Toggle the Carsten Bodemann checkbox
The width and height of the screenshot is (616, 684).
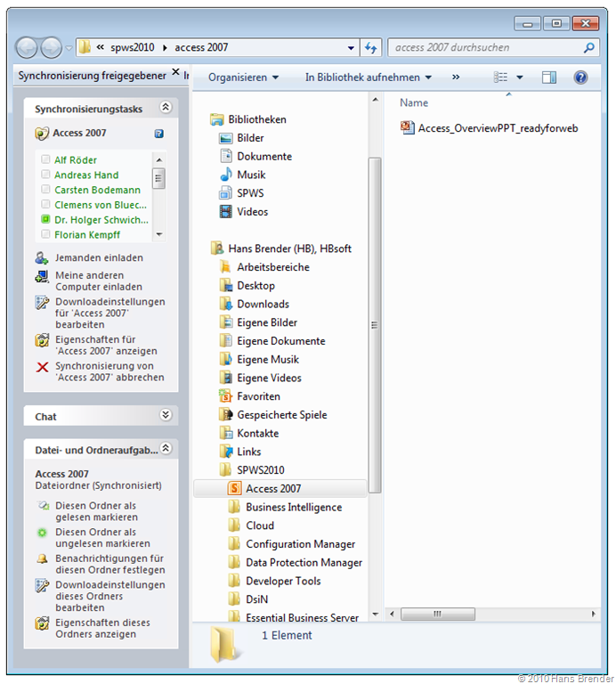(x=45, y=190)
